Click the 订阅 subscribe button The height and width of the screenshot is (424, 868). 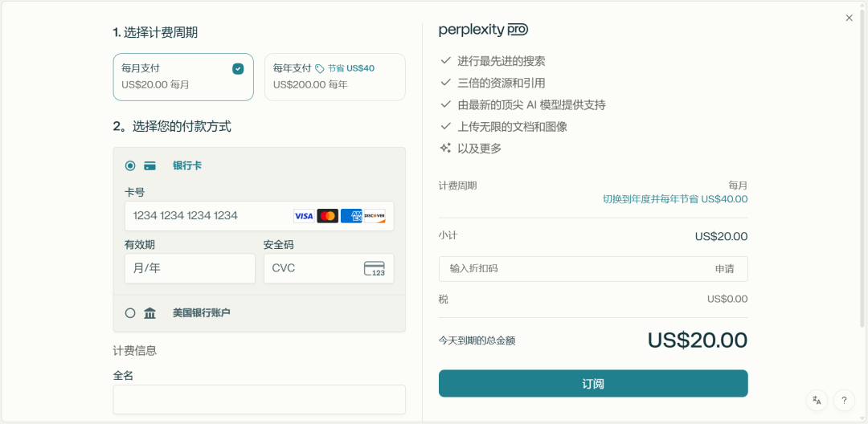(x=593, y=384)
